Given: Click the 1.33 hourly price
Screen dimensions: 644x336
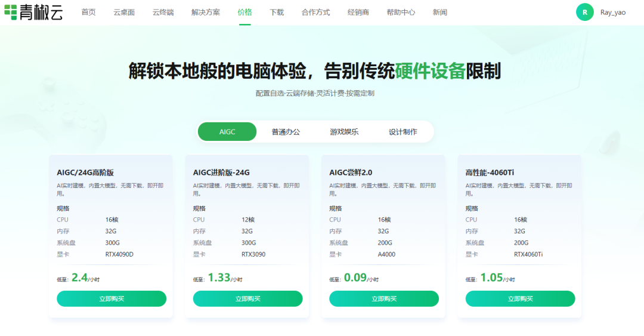Looking at the screenshot, I should (219, 278).
